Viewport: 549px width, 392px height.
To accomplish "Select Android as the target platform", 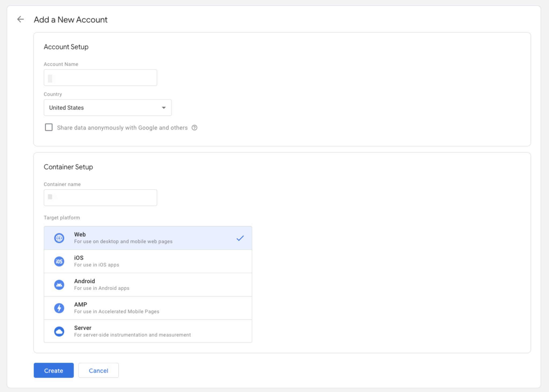I will [x=148, y=284].
